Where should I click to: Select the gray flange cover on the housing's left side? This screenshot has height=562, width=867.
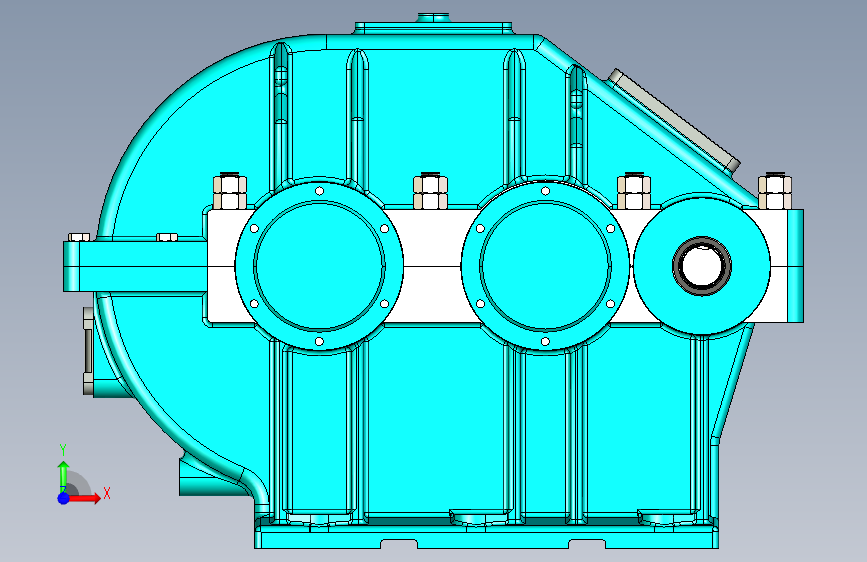coord(88,351)
